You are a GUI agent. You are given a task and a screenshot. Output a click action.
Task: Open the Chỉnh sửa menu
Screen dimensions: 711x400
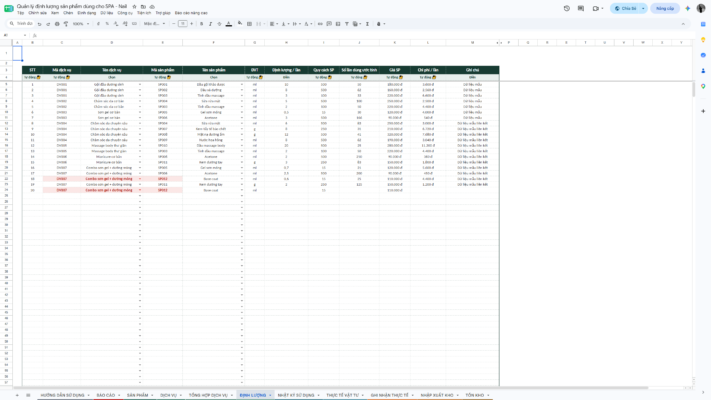[x=37, y=13]
